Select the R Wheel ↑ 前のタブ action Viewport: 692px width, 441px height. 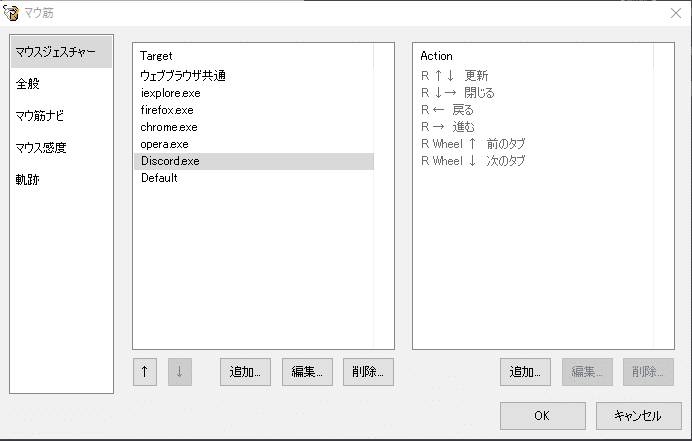pyautogui.click(x=534, y=144)
